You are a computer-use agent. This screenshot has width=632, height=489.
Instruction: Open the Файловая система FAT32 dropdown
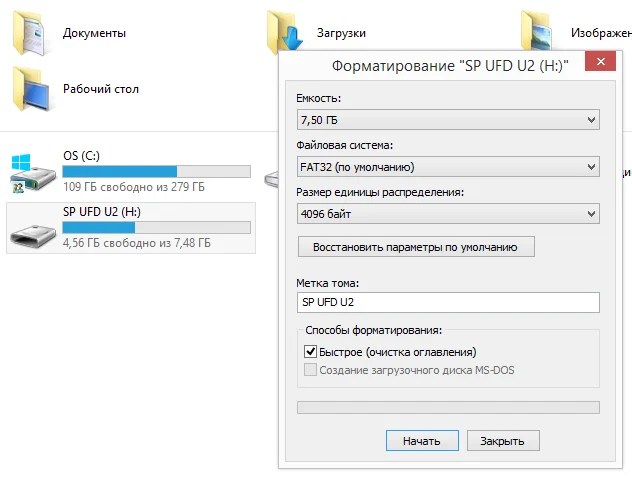[448, 166]
